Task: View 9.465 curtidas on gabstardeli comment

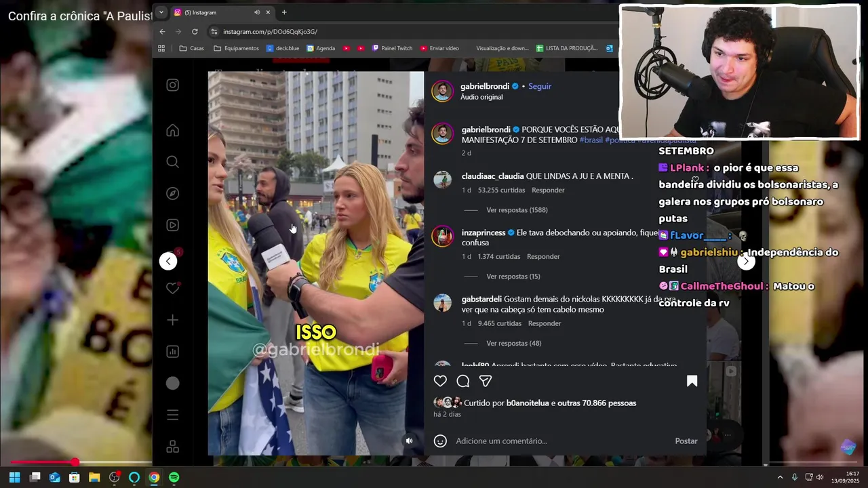Action: [x=499, y=324]
